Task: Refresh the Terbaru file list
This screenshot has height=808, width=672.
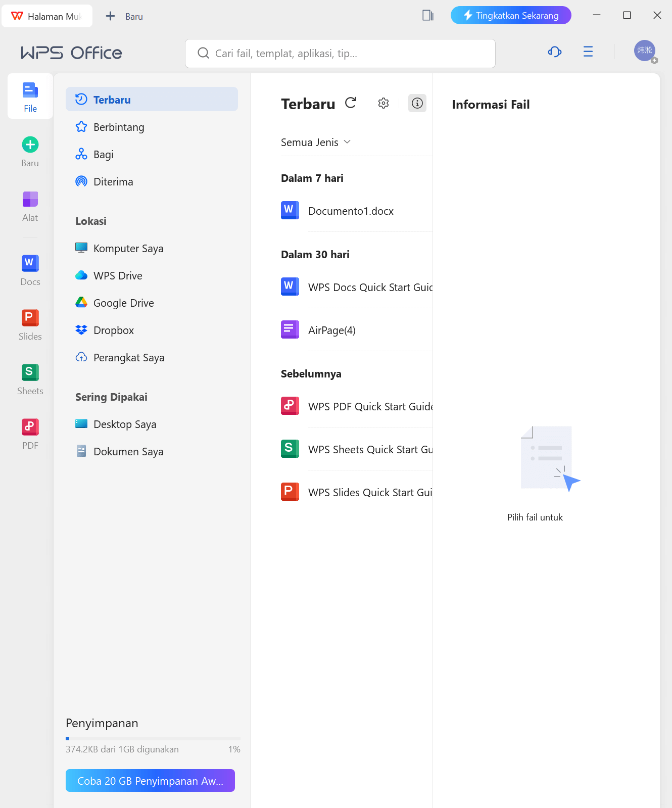Action: point(351,103)
